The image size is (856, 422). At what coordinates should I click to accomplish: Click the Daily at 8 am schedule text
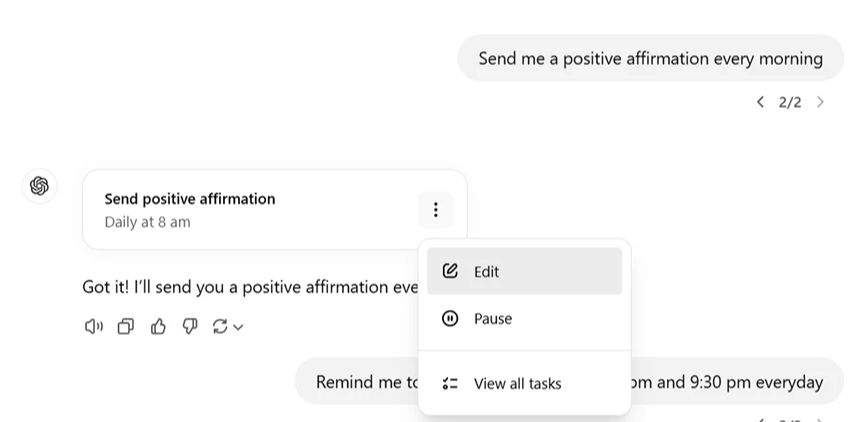pyautogui.click(x=147, y=222)
